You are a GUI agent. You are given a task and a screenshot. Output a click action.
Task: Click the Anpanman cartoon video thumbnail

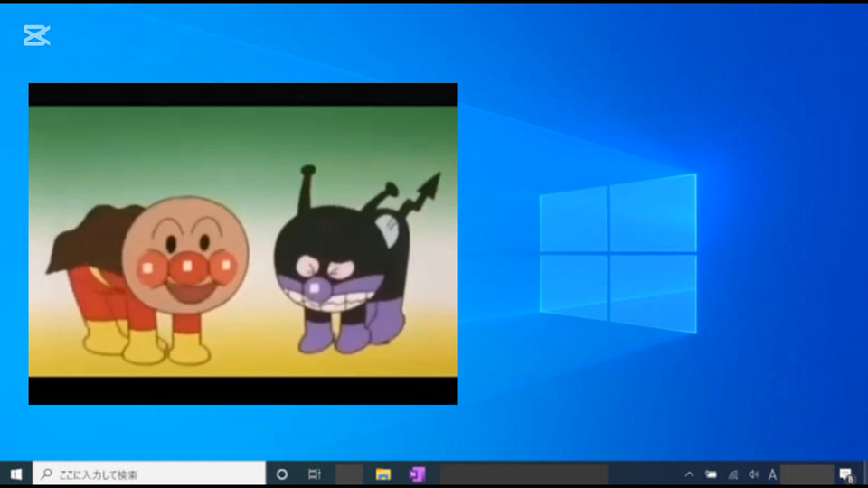(243, 244)
